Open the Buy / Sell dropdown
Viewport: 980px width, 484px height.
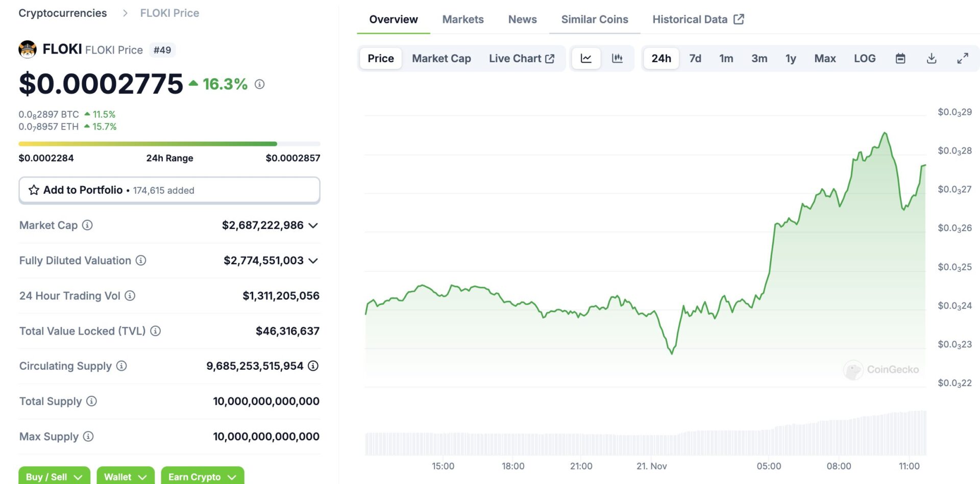54,476
